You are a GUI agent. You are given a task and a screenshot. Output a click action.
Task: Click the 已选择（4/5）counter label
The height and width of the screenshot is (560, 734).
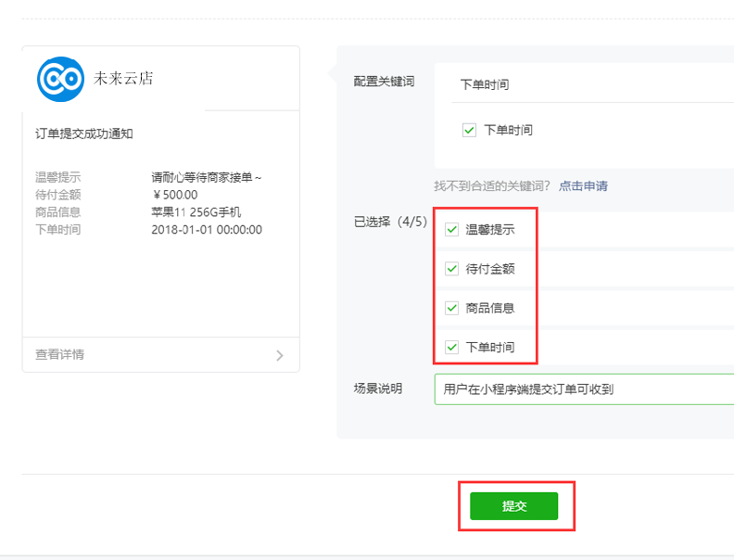pos(390,223)
